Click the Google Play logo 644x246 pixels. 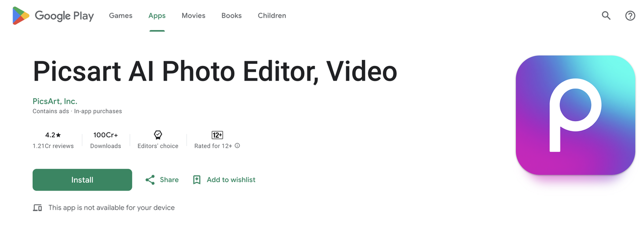coord(53,16)
